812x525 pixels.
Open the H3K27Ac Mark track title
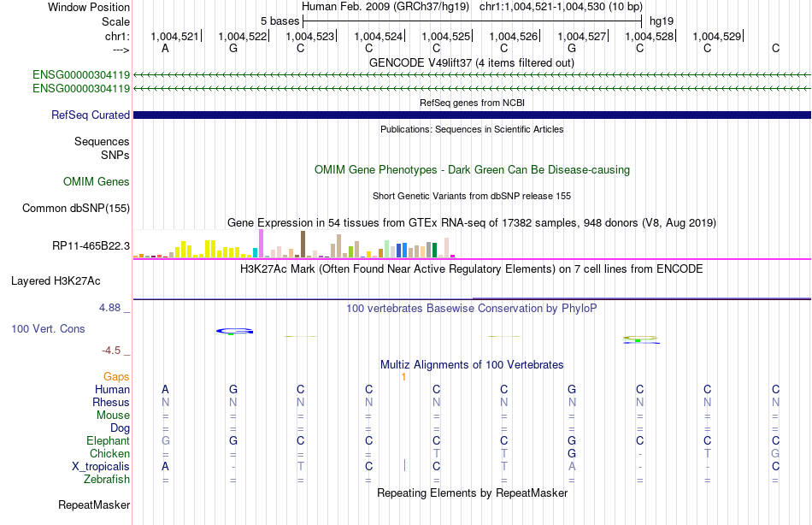click(472, 269)
